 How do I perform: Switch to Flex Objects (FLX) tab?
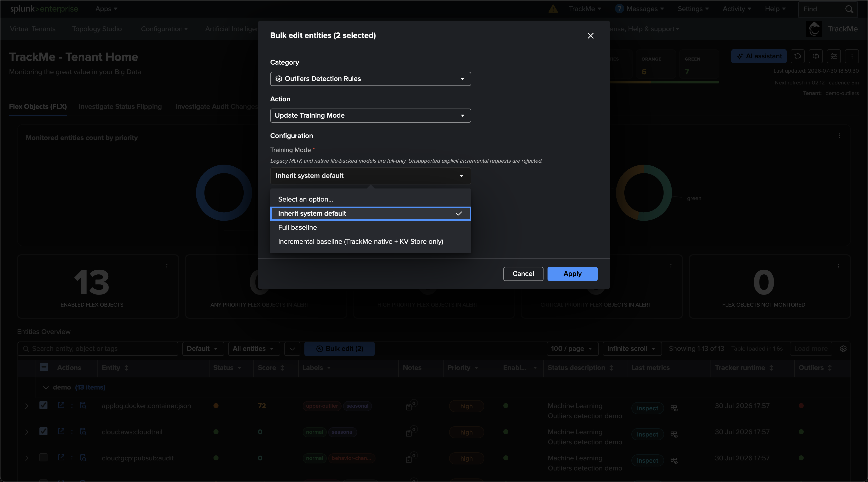coord(38,107)
